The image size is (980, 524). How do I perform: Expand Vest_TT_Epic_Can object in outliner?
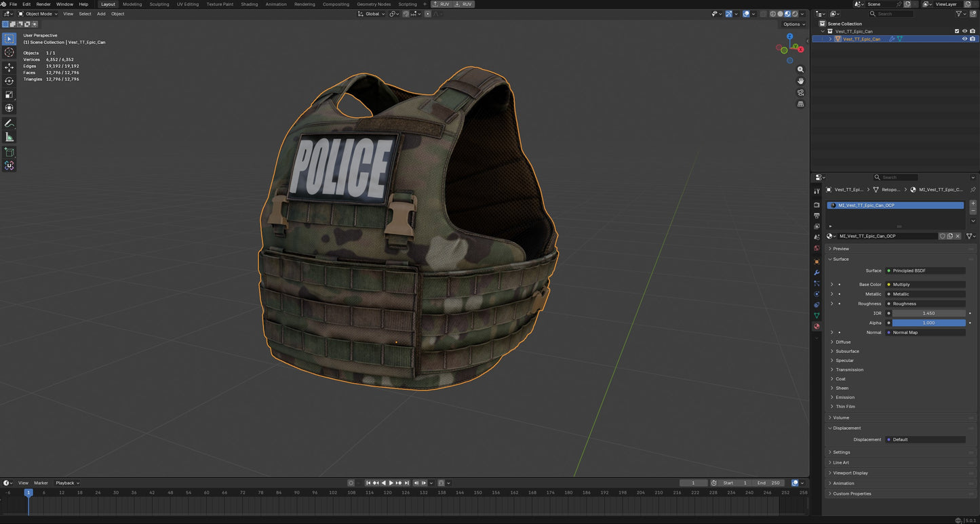[x=830, y=39]
